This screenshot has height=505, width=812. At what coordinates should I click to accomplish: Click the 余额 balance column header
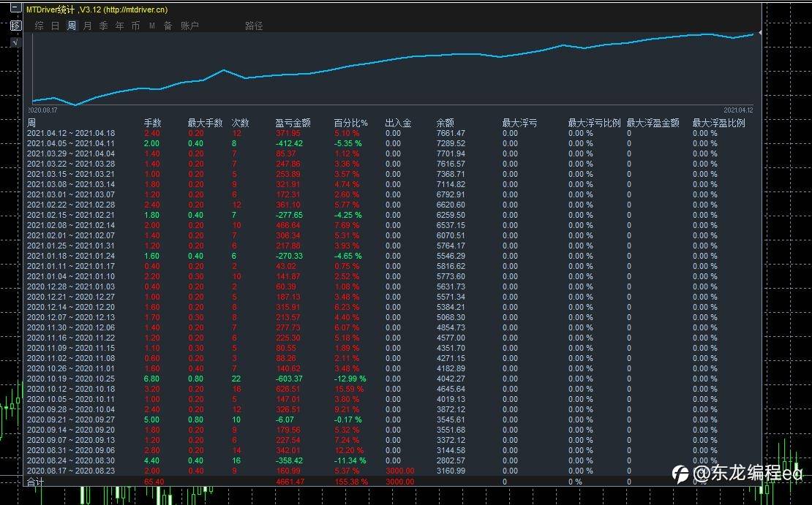point(445,123)
